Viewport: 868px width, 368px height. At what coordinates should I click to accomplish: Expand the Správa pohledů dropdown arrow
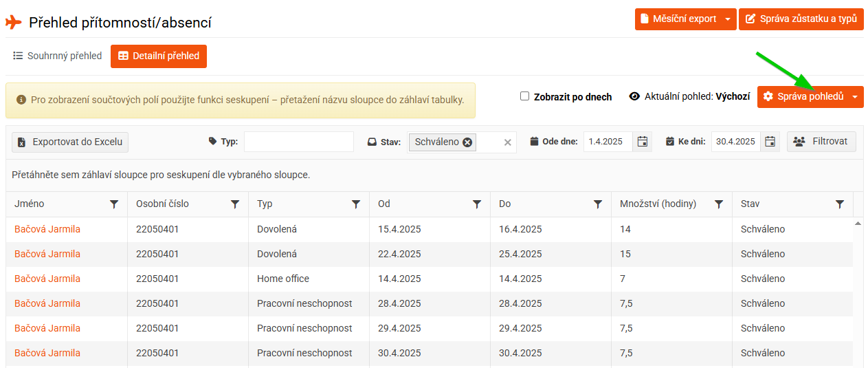tap(854, 97)
